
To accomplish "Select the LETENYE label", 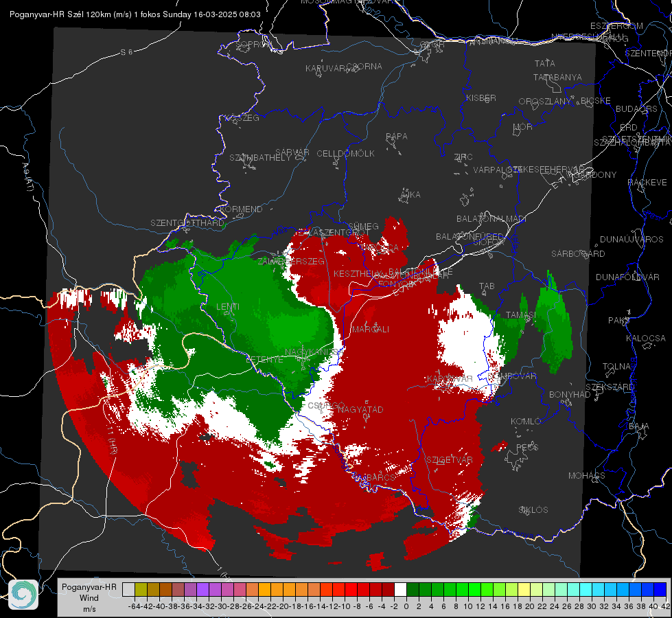I will 264,359.
